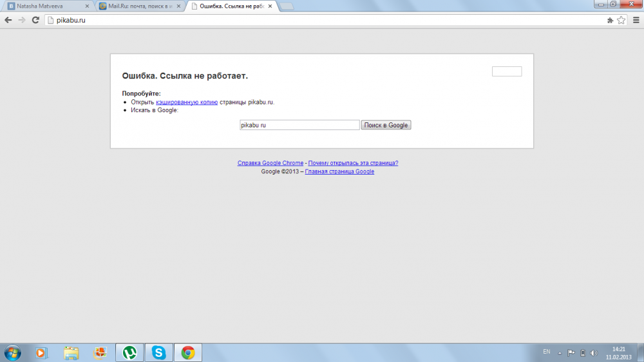Launch Windows Media Player from taskbar

(x=41, y=353)
